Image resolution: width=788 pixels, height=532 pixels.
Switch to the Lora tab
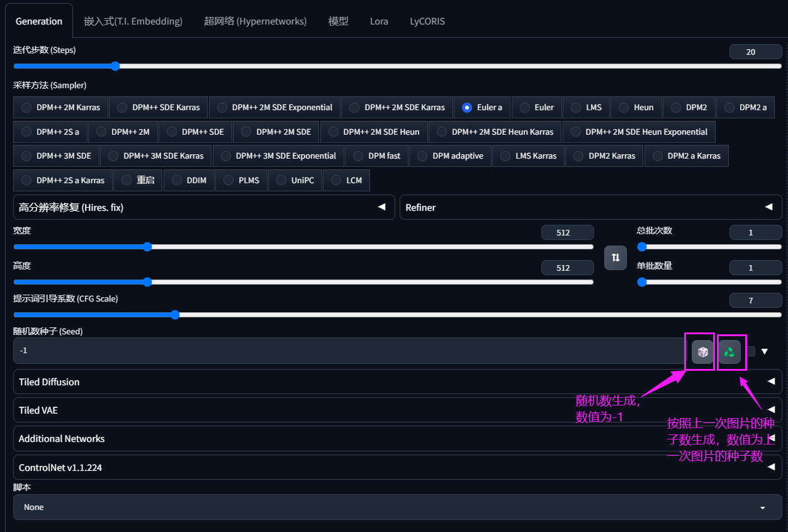379,21
